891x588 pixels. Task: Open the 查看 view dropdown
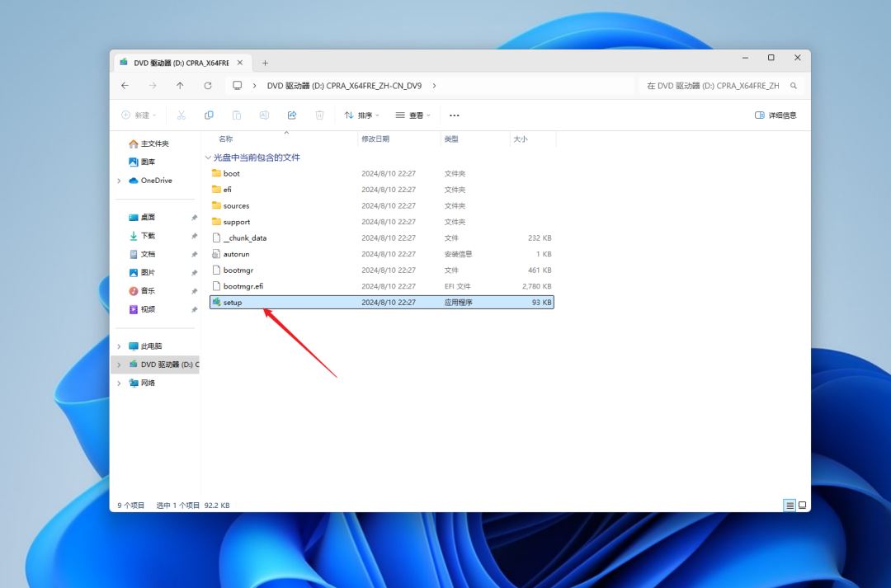point(412,115)
